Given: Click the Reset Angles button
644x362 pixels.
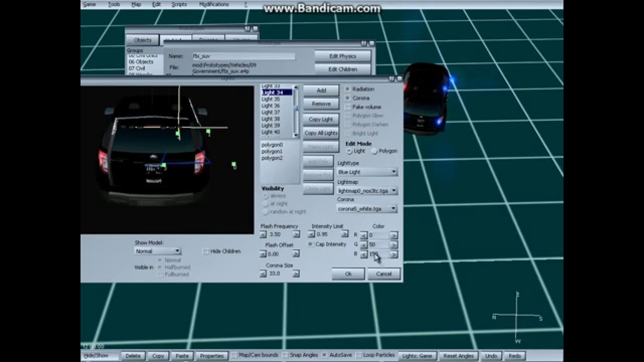Looking at the screenshot, I should coord(458,355).
